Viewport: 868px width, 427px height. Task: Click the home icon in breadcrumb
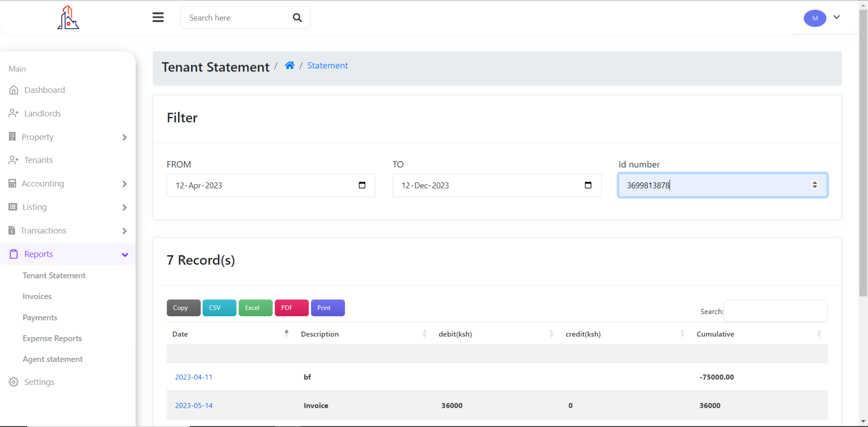tap(290, 66)
